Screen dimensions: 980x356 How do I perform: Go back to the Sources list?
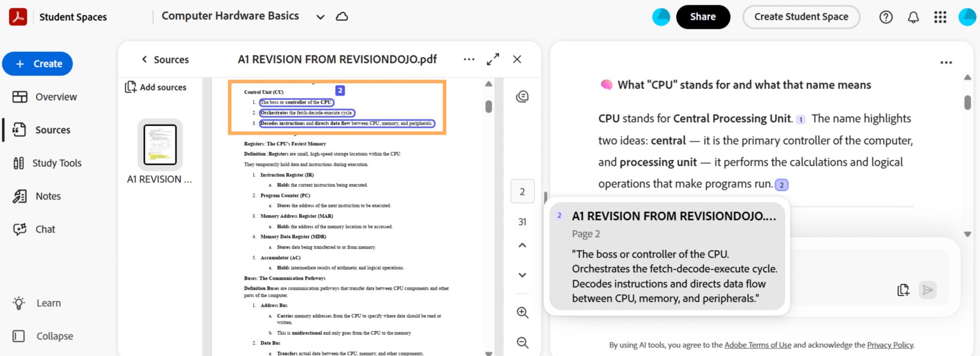(x=165, y=60)
